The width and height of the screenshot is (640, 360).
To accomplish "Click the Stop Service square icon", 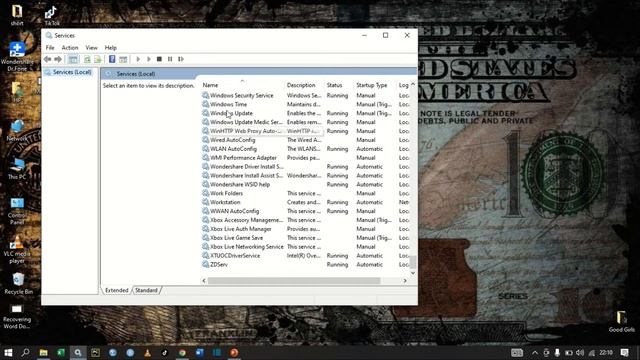I will 159,59.
